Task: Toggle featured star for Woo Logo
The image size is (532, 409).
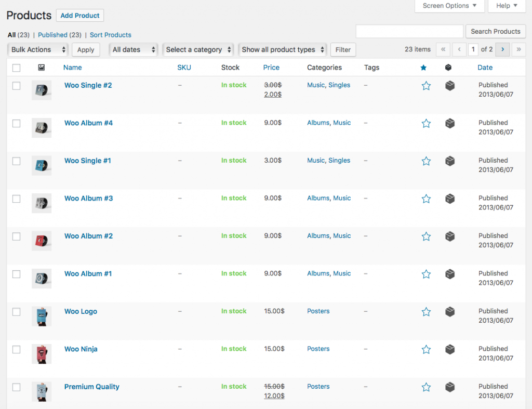Action: 426,312
